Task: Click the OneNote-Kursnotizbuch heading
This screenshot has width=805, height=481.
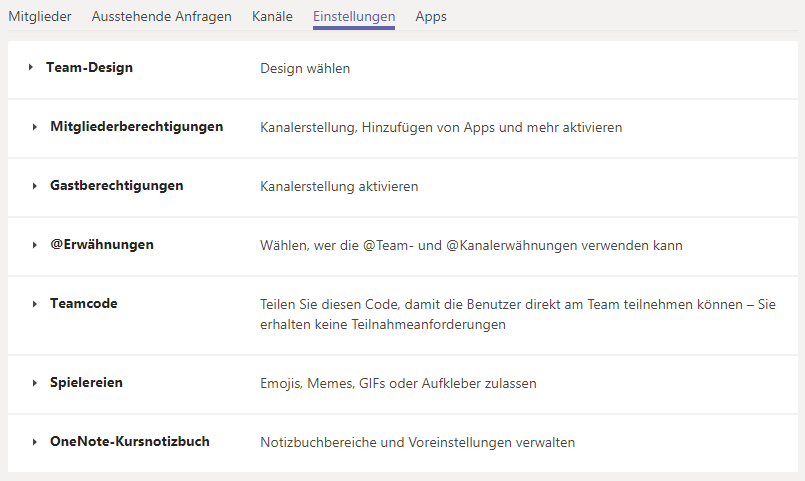Action: click(x=130, y=441)
